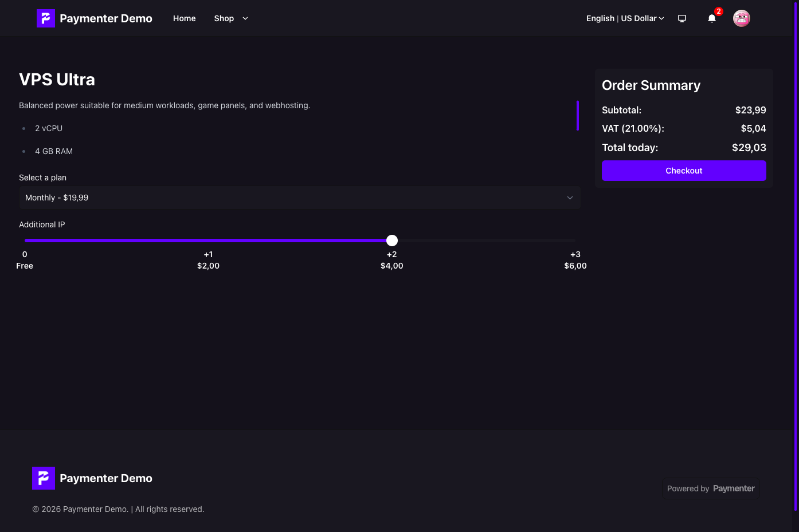
Task: Select the +1 $2,00 IP option
Action: [x=208, y=260]
